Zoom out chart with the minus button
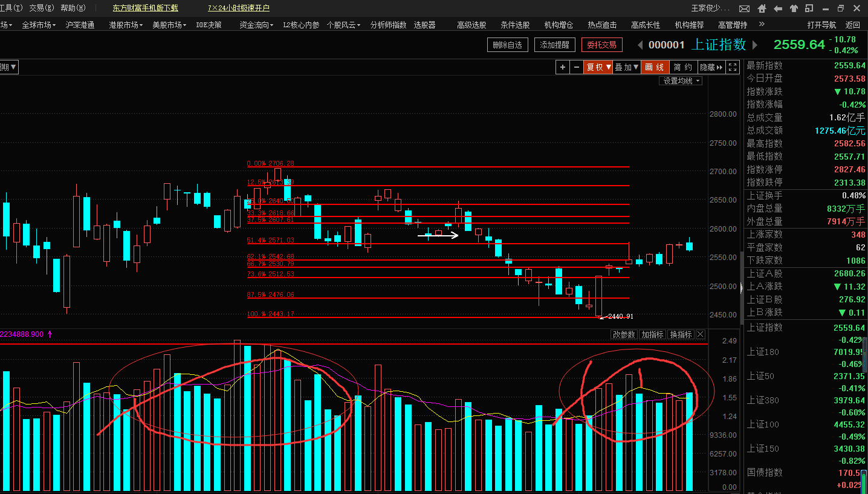The height and width of the screenshot is (494, 868). click(x=577, y=67)
